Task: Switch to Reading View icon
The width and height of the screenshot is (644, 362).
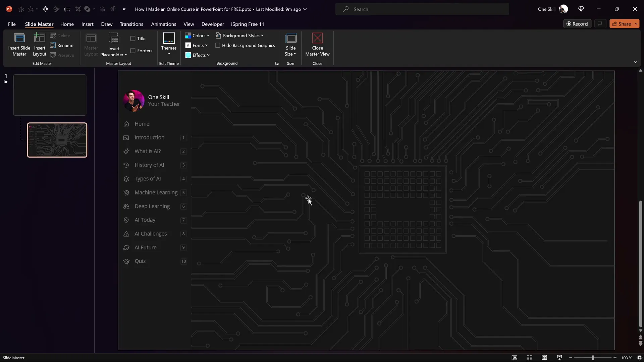Action: pyautogui.click(x=544, y=358)
